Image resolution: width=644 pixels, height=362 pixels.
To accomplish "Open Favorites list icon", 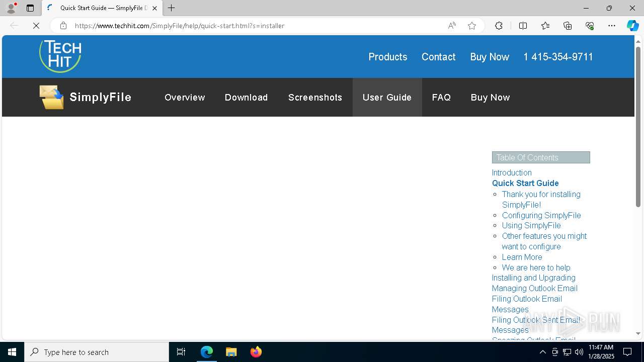I will point(545,26).
